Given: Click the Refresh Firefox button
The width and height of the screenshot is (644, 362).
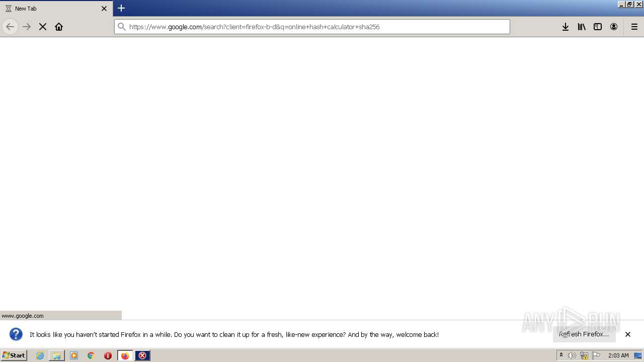Looking at the screenshot, I should click(584, 334).
